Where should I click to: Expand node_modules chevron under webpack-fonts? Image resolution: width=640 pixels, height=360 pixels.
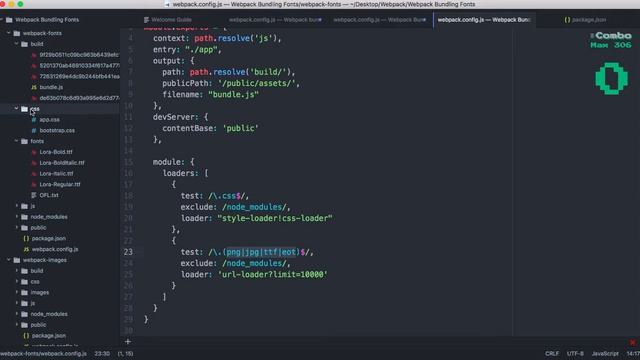[16, 217]
